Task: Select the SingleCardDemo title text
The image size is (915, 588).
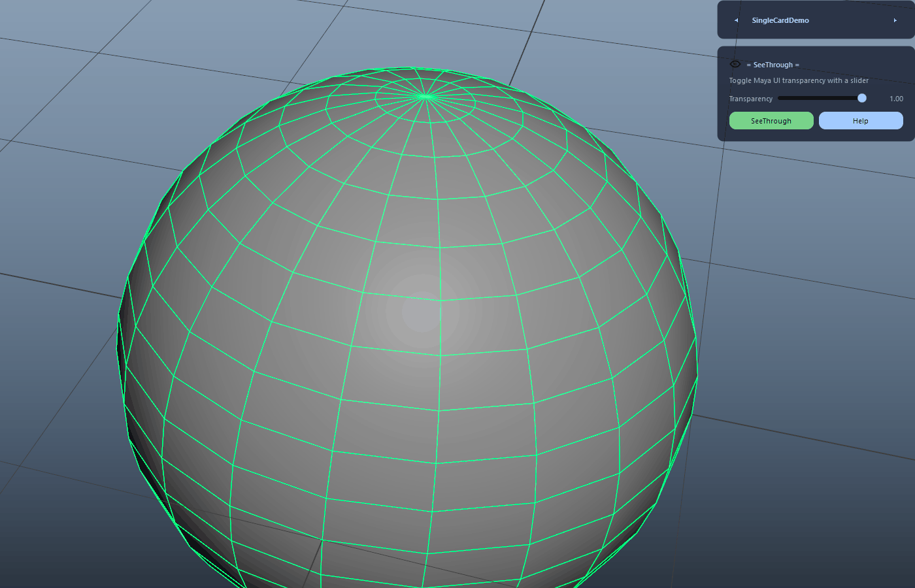Action: click(780, 20)
